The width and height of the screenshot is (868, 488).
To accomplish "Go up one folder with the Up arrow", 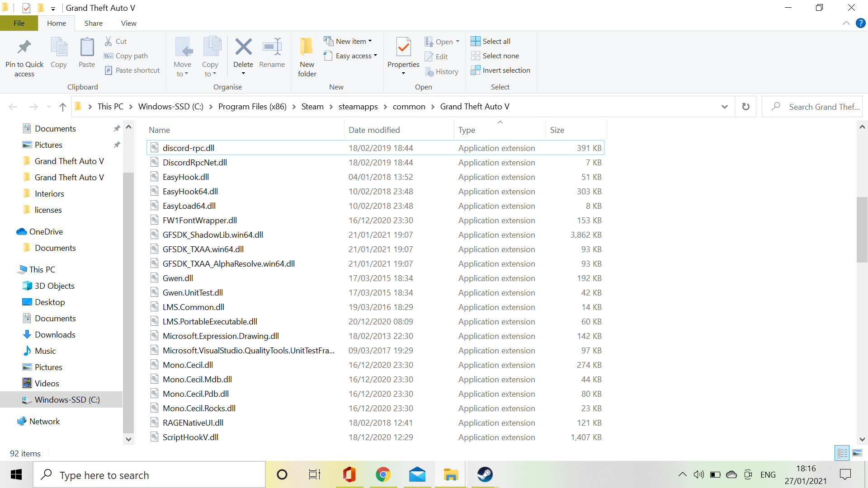I will tap(63, 107).
